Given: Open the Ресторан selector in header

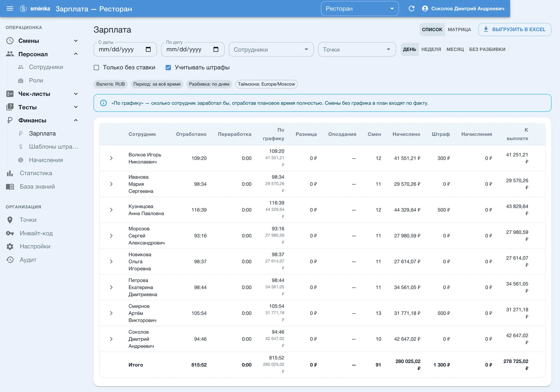Looking at the screenshot, I should click(360, 8).
